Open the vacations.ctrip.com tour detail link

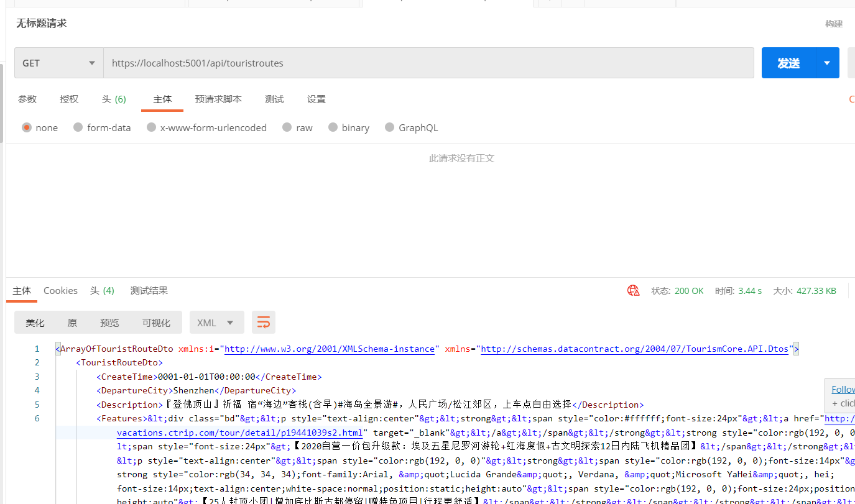239,433
